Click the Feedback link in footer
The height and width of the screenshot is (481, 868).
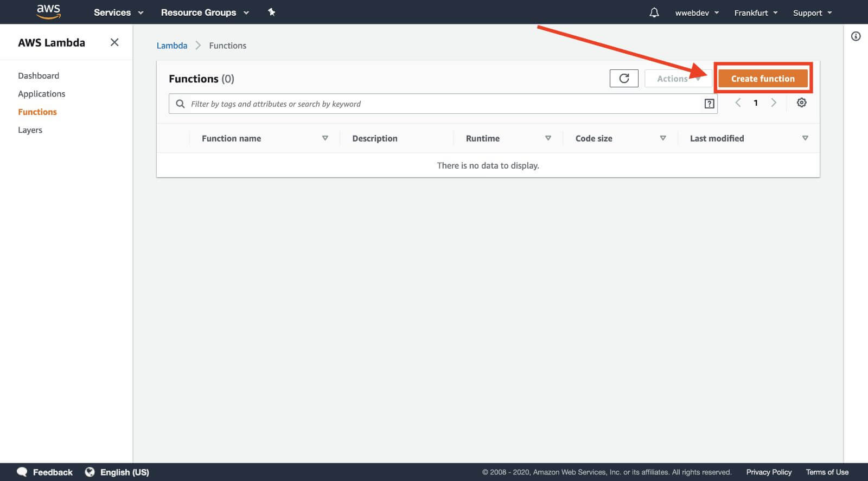(x=53, y=472)
